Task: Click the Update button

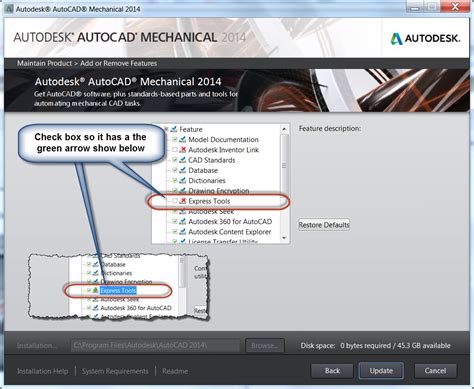Action: pyautogui.click(x=381, y=371)
